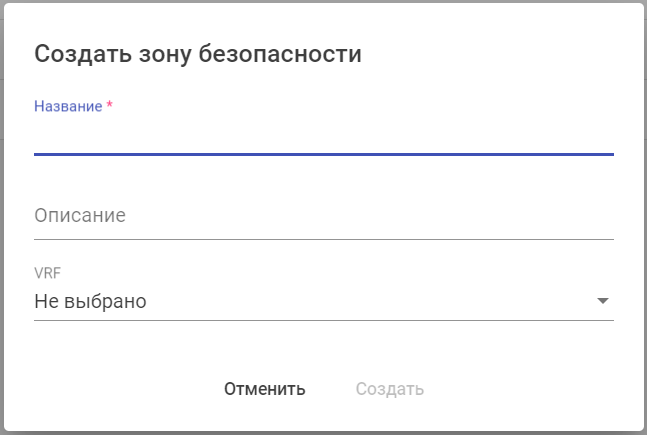Viewport: 647px width, 435px height.
Task: Click the Название field label
Action: (x=68, y=106)
